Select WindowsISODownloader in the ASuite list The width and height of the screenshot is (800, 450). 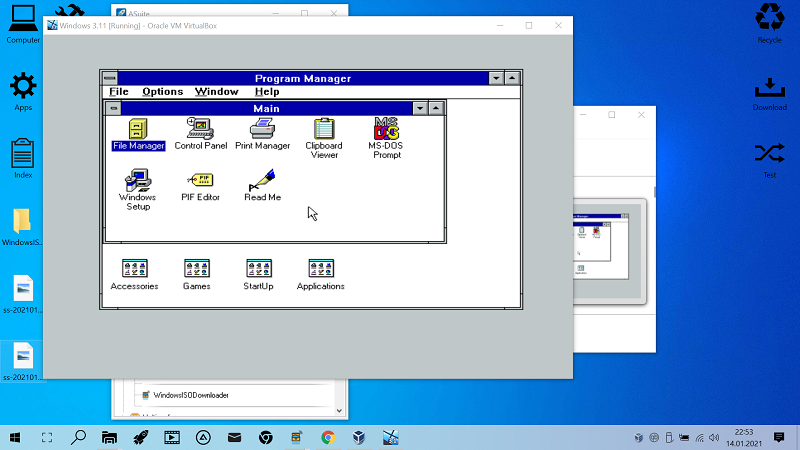[x=191, y=395]
